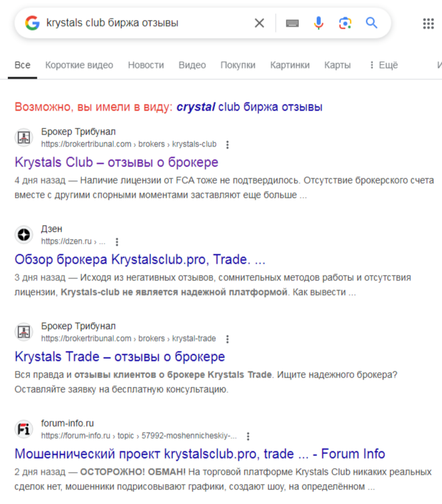This screenshot has width=442, height=504.
Task: Select the Короткие видео tab
Action: point(79,65)
